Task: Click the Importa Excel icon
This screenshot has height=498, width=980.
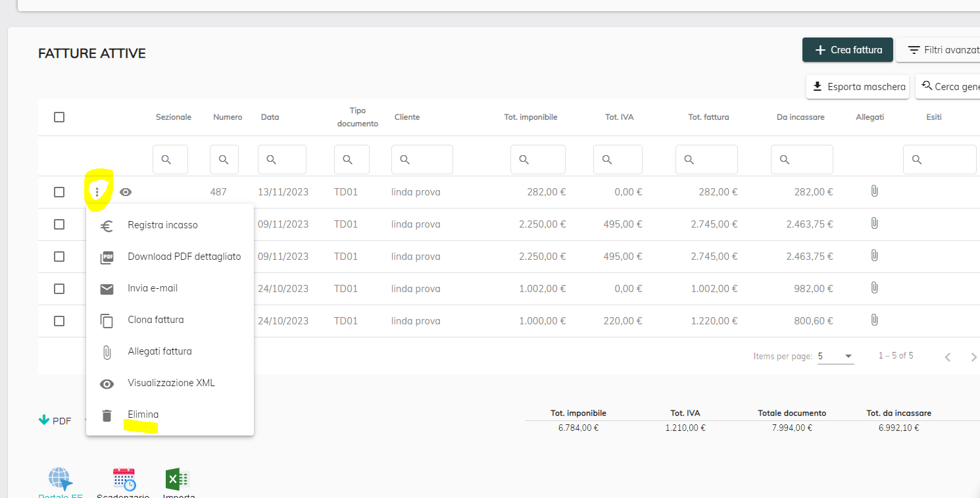Action: coord(178,479)
